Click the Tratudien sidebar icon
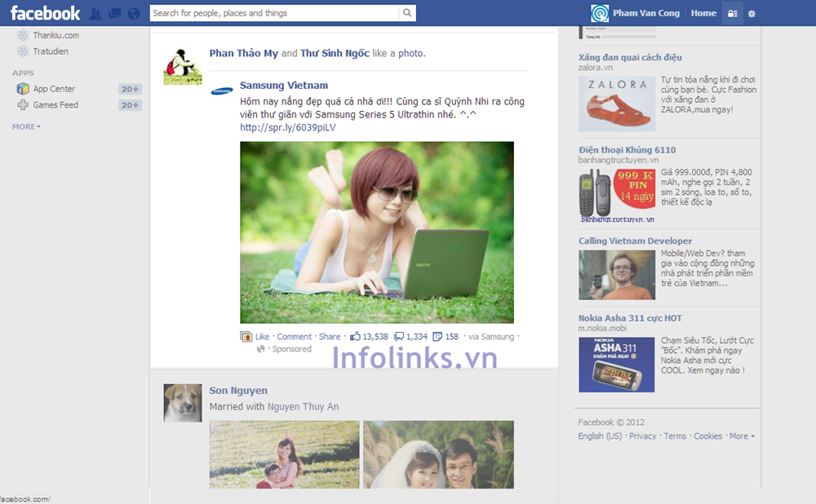 pos(22,51)
